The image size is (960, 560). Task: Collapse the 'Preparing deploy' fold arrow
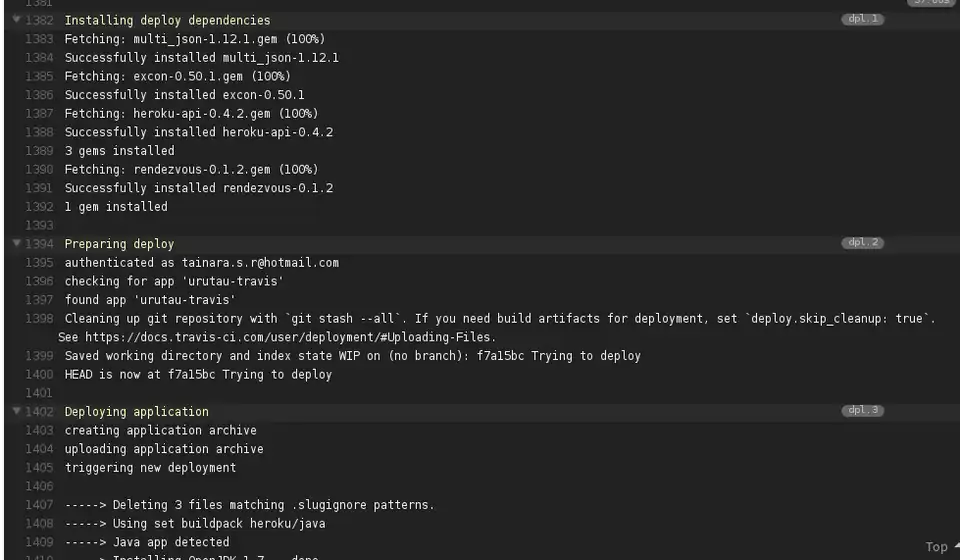click(x=16, y=244)
